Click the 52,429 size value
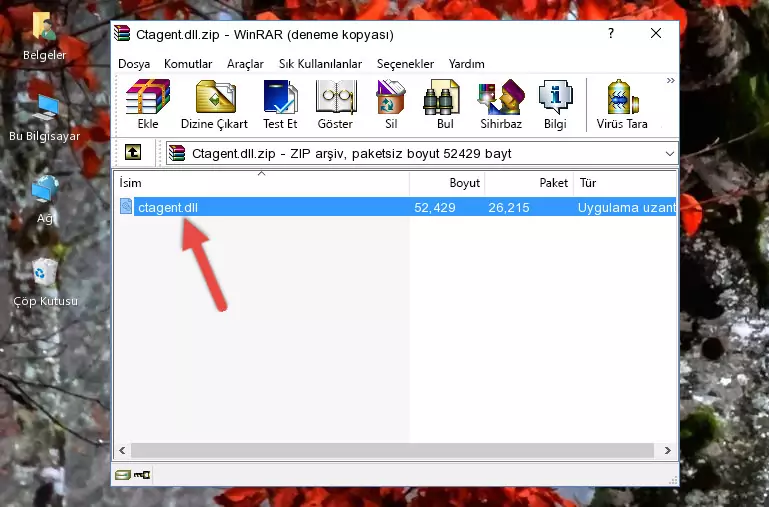The width and height of the screenshot is (769, 507). pos(435,207)
